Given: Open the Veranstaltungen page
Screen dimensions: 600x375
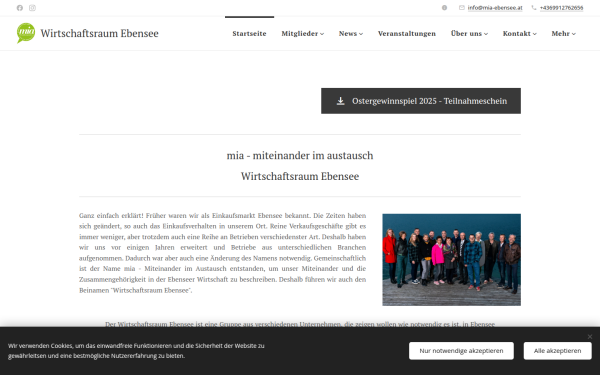Looking at the screenshot, I should click(407, 34).
